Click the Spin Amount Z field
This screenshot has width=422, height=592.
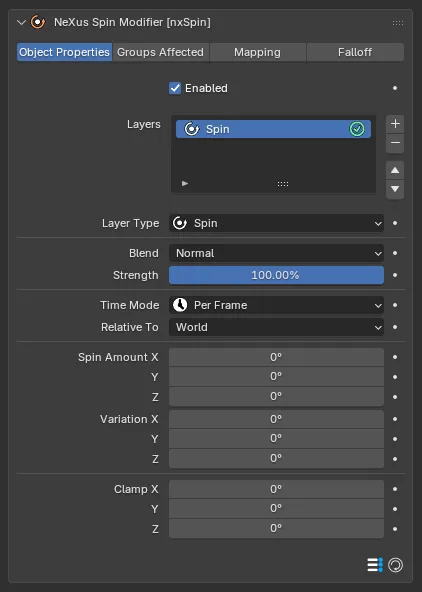(x=276, y=397)
